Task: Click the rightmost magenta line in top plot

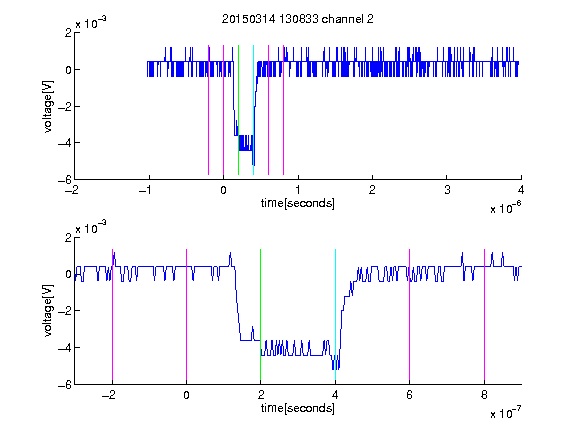Action: pos(284,110)
